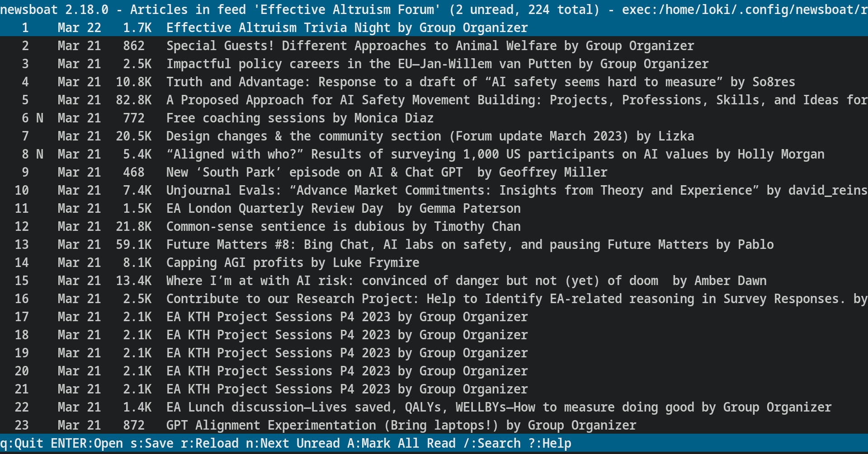Open 'Future Matters #8' article by Pablo
The height and width of the screenshot is (454, 868).
click(x=470, y=244)
